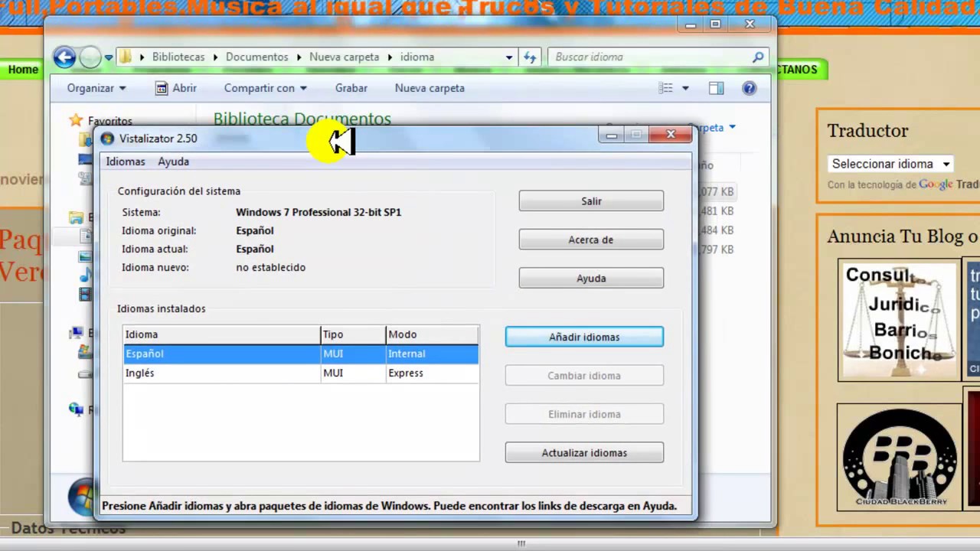The height and width of the screenshot is (551, 980).
Task: Open the Seleccionar idioma translator dropdown
Action: point(890,164)
